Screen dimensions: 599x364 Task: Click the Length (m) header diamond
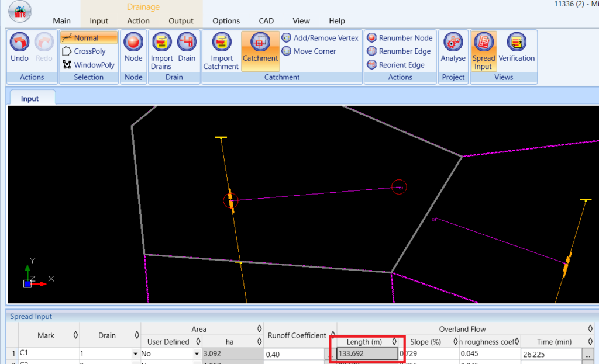[394, 341]
